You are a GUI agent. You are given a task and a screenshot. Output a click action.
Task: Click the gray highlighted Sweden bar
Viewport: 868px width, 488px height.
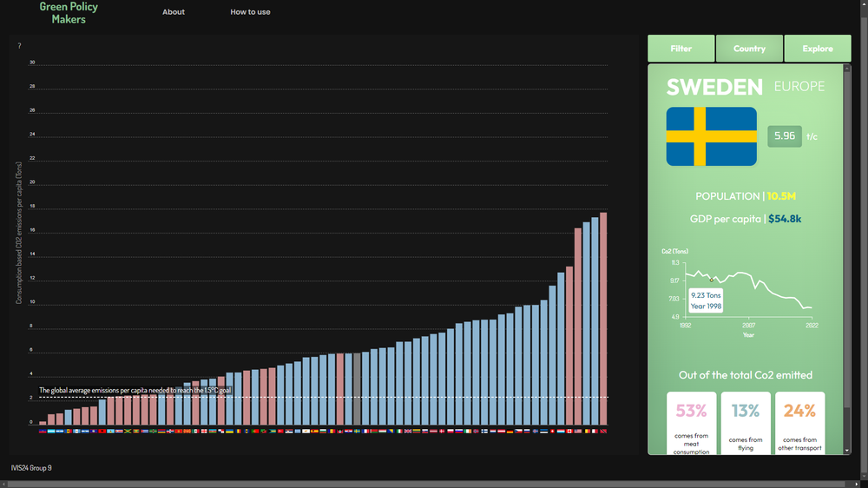coord(357,389)
